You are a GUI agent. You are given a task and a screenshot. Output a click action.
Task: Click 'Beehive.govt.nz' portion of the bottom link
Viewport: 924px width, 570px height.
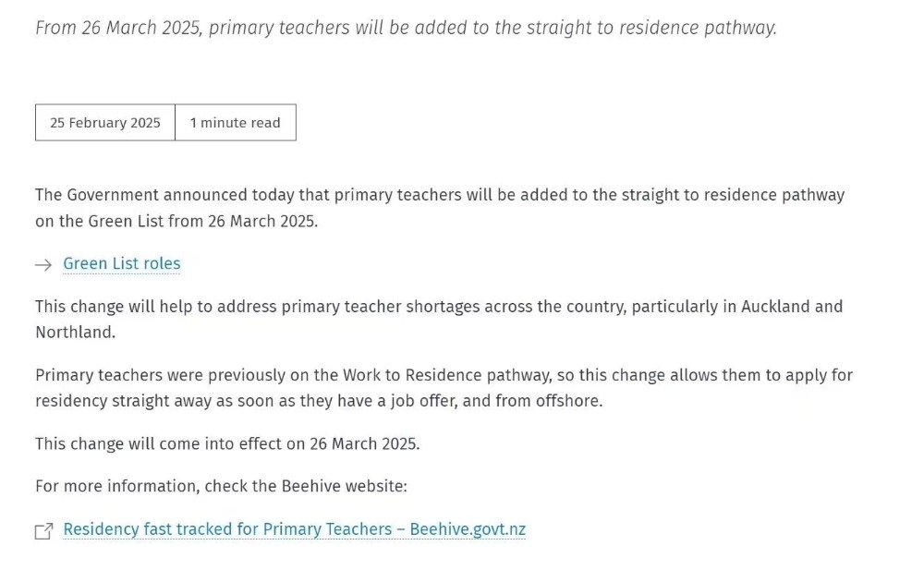point(468,529)
